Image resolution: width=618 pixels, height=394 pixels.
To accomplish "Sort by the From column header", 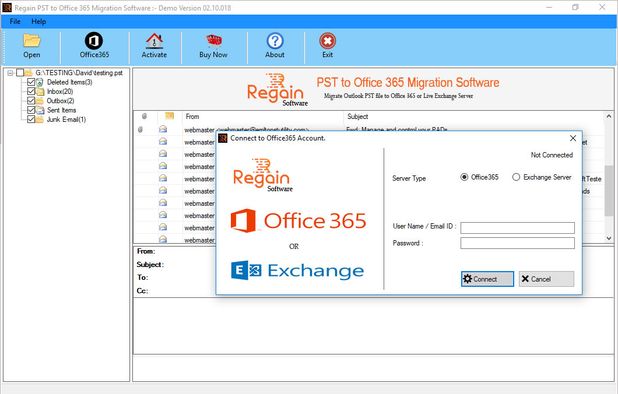I will click(192, 116).
